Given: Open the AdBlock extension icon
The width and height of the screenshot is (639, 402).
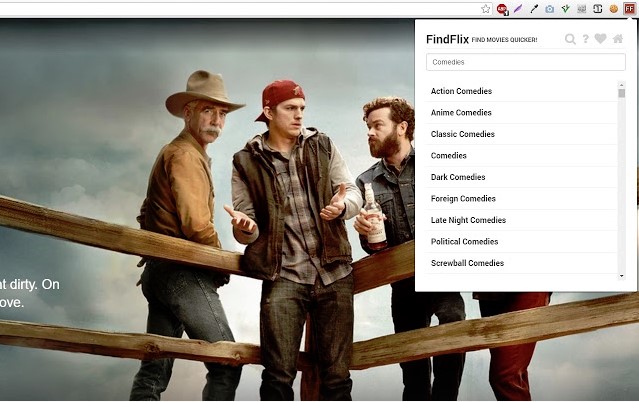Looking at the screenshot, I should [502, 9].
